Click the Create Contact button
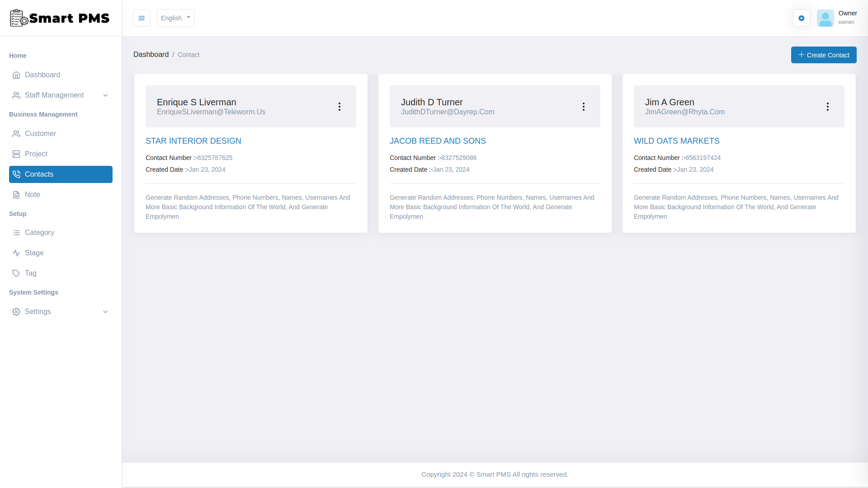This screenshot has height=488, width=868. point(824,55)
